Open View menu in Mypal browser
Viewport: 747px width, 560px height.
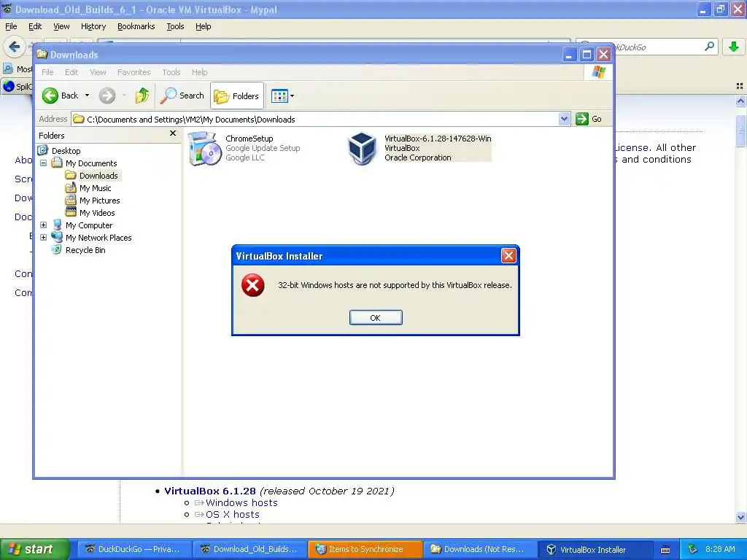61,27
